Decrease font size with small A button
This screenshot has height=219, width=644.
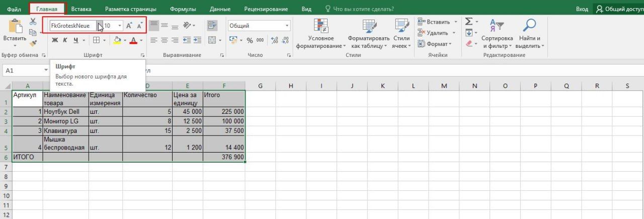[140, 26]
